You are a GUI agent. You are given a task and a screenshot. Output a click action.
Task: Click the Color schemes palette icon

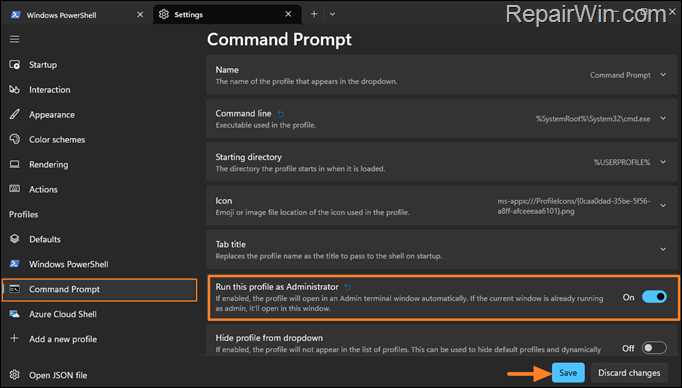(x=14, y=139)
